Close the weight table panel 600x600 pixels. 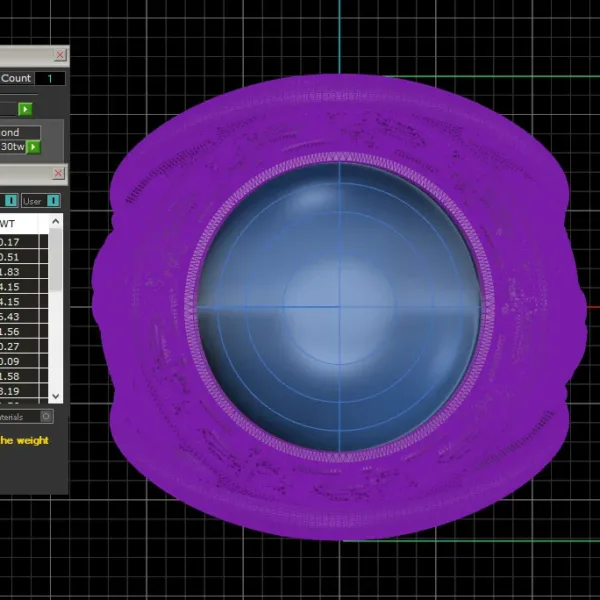[x=58, y=174]
